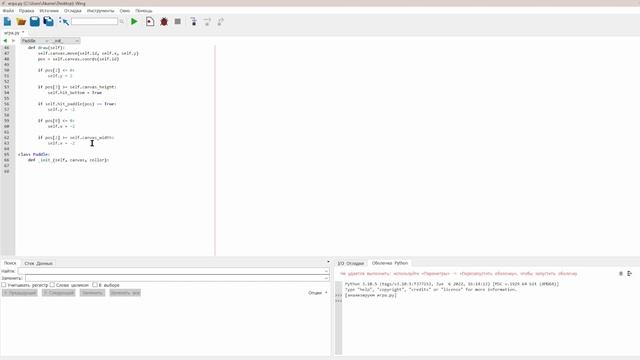Click the red bug debug icon
This screenshot has height=360, width=640.
click(164, 22)
